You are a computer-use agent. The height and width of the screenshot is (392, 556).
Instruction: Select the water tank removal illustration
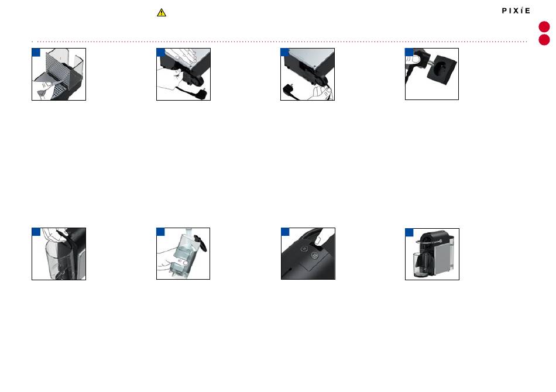point(59,254)
